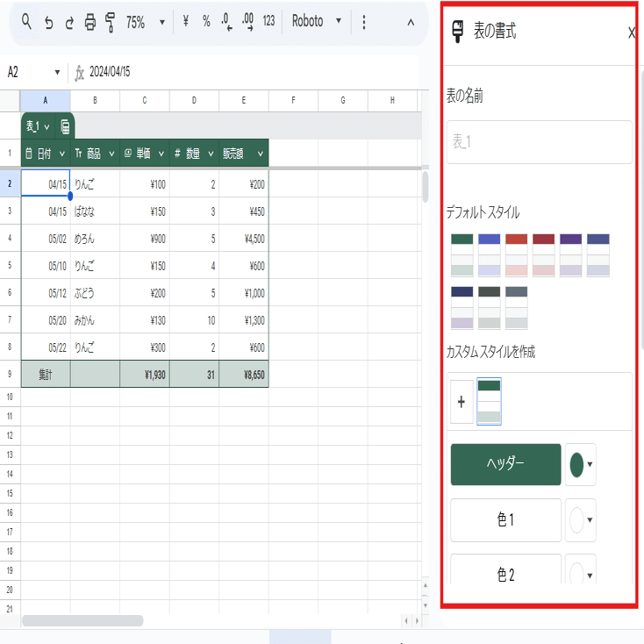The width and height of the screenshot is (644, 644).
Task: Select column A header
Action: (x=45, y=101)
